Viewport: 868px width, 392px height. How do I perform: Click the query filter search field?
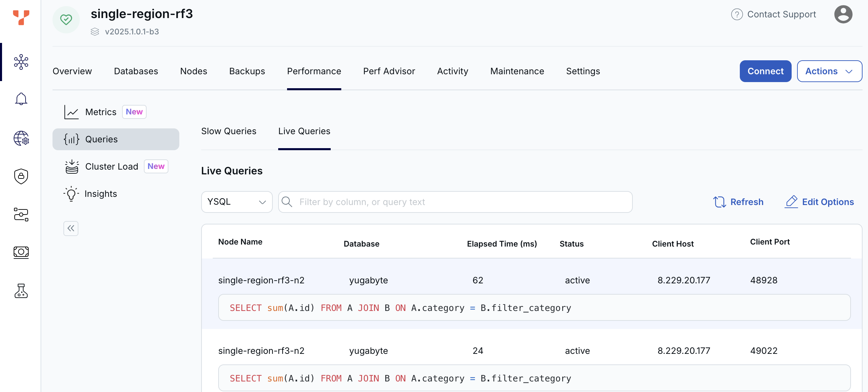(x=455, y=202)
